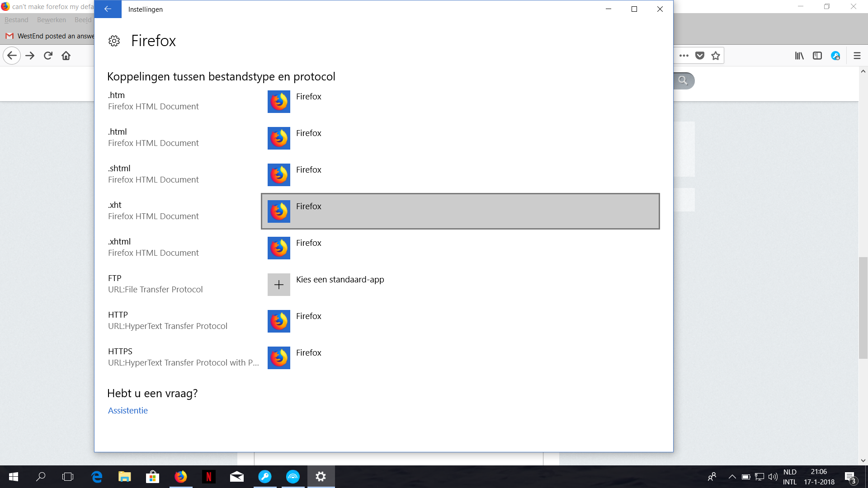Image resolution: width=868 pixels, height=488 pixels.
Task: Choose a default app for FTP
Action: [279, 285]
